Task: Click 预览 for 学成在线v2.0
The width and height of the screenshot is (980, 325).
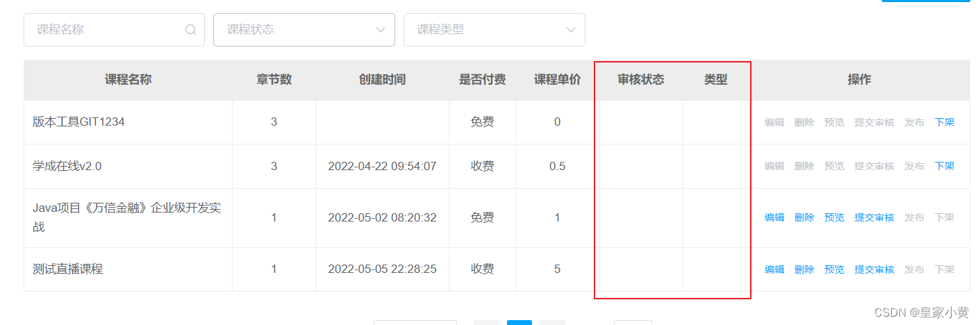Action: 834,166
